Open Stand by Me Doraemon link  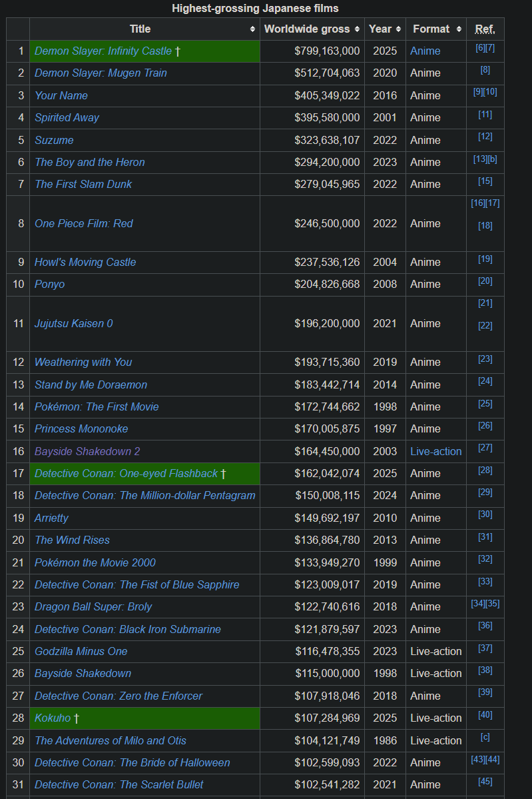tap(91, 385)
